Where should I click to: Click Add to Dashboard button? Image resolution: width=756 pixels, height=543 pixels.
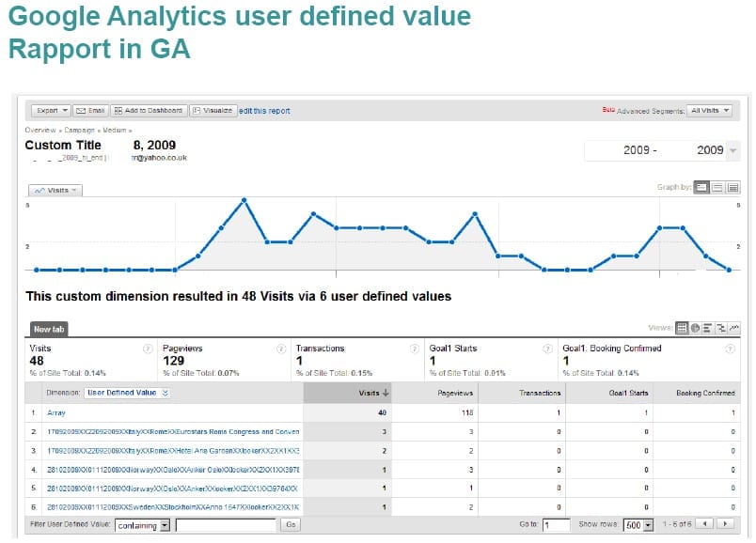pyautogui.click(x=149, y=111)
